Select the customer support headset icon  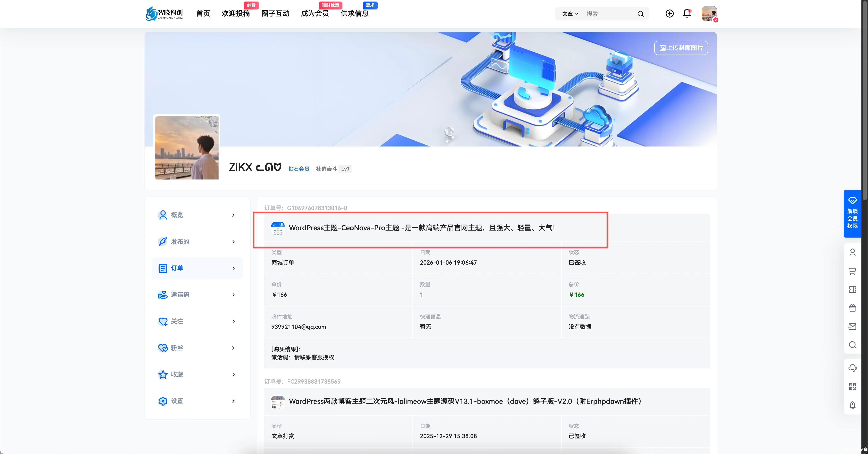(x=853, y=368)
